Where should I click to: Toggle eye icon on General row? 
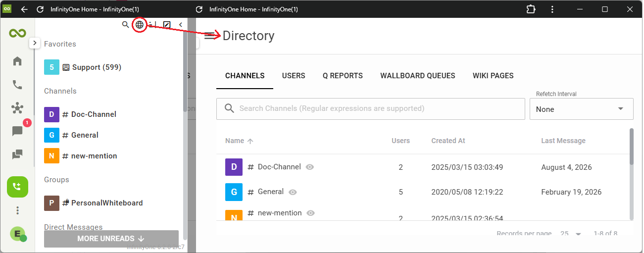coord(293,192)
